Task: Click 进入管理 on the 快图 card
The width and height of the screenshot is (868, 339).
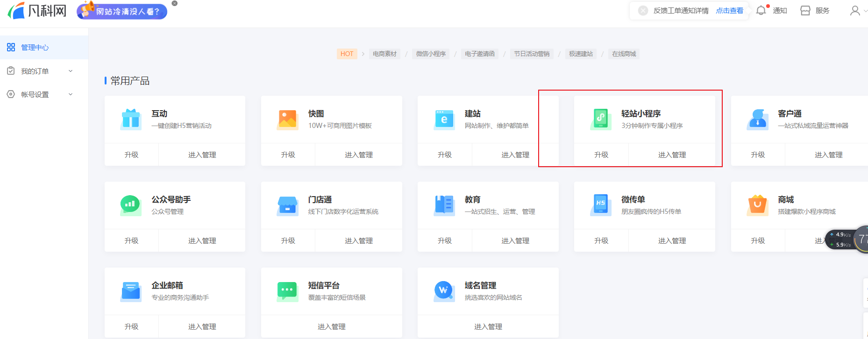Action: (x=359, y=155)
